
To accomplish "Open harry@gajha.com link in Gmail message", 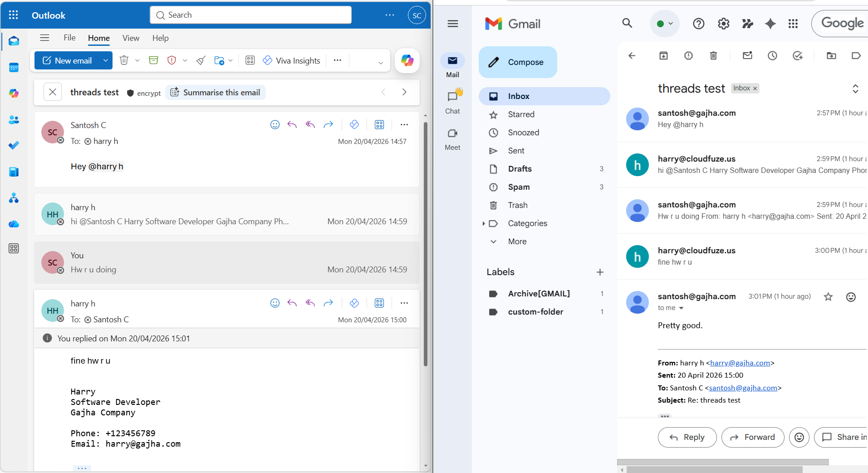I will 740,363.
